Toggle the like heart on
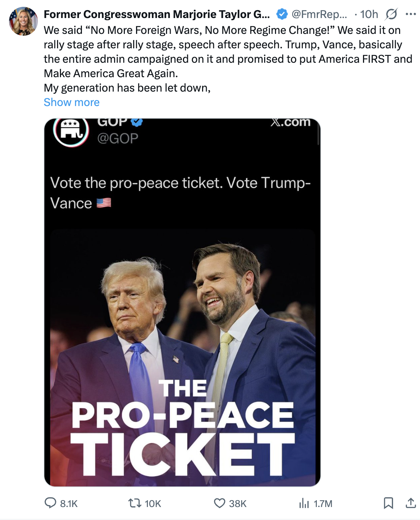 coord(219,504)
